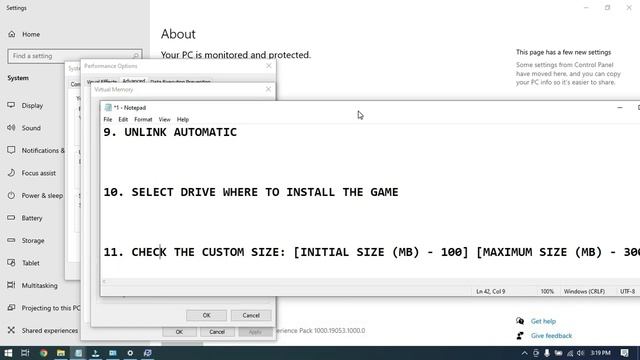
Task: Click line '9. UNLINK AUTOMATIC' in Notepad
Action: click(170, 132)
